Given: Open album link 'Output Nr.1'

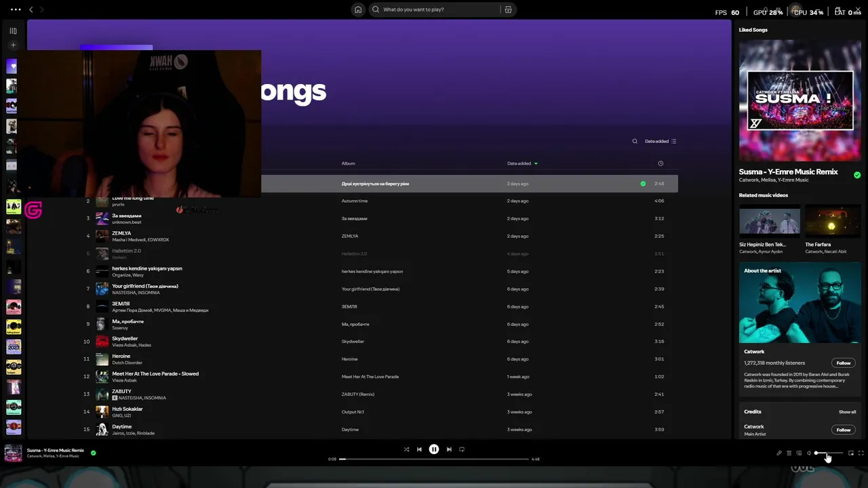Looking at the screenshot, I should pyautogui.click(x=353, y=412).
